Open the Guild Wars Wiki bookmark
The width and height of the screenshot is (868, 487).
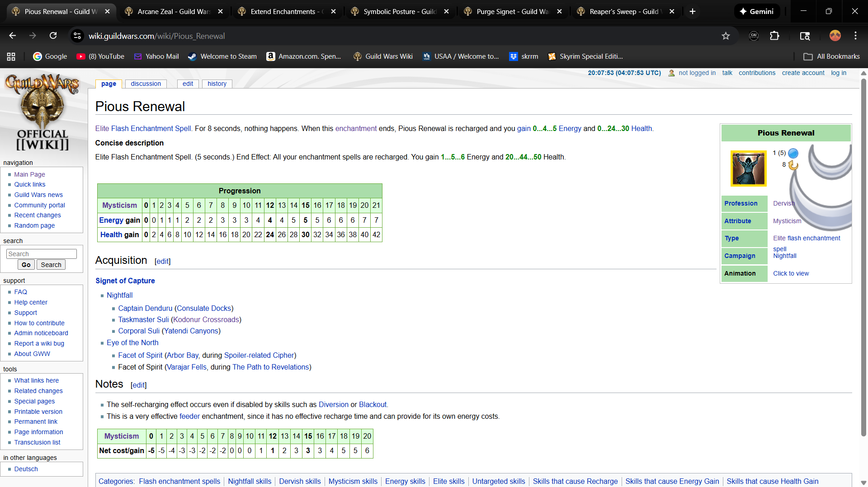[x=383, y=56]
